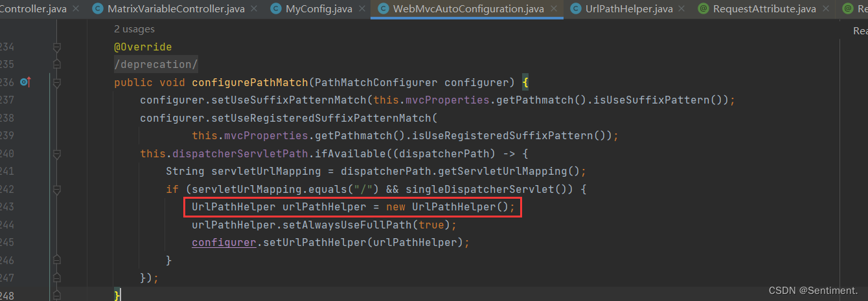Switch to MatrixVariableController.java tab
Viewport: 868px width, 301px height.
point(174,9)
